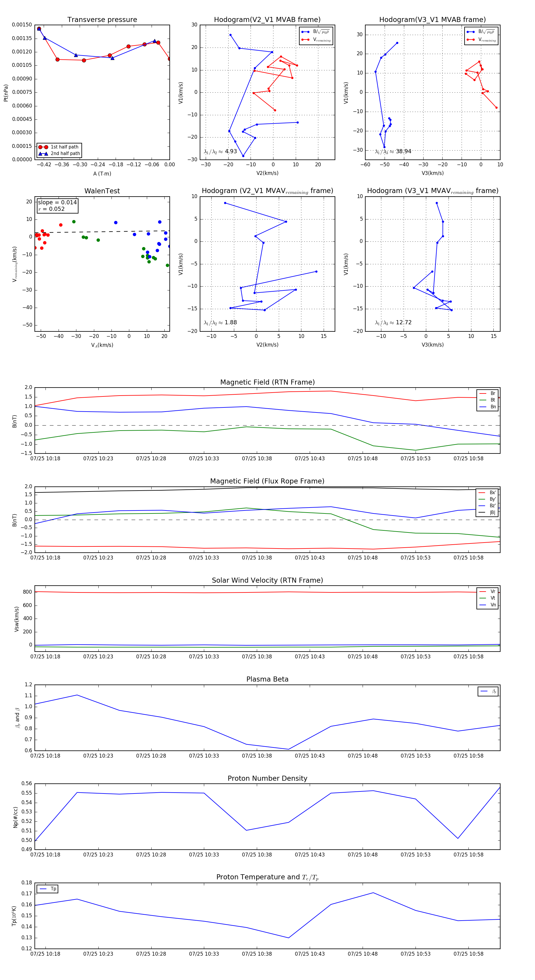Click the 'Proton Number Density' title
The image size is (535, 980).
click(267, 778)
